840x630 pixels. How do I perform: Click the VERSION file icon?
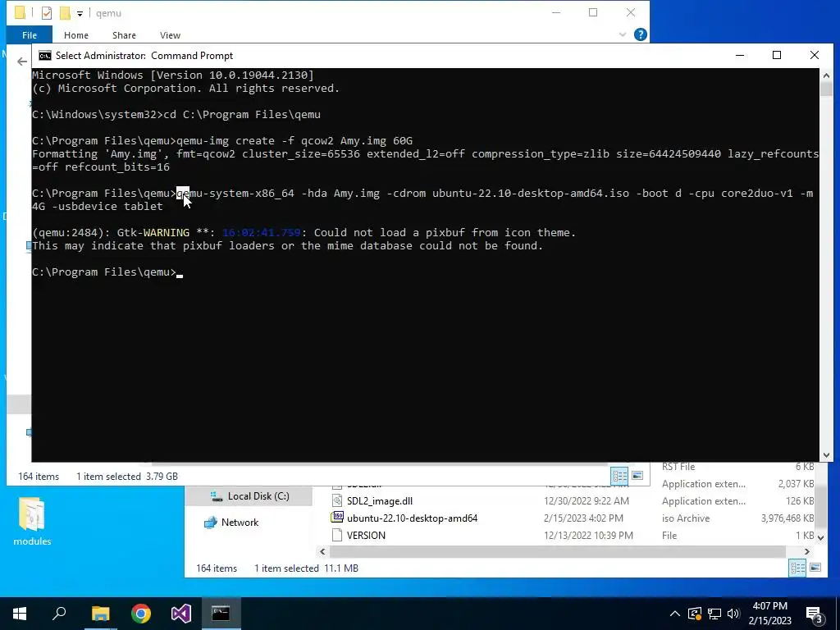click(337, 535)
